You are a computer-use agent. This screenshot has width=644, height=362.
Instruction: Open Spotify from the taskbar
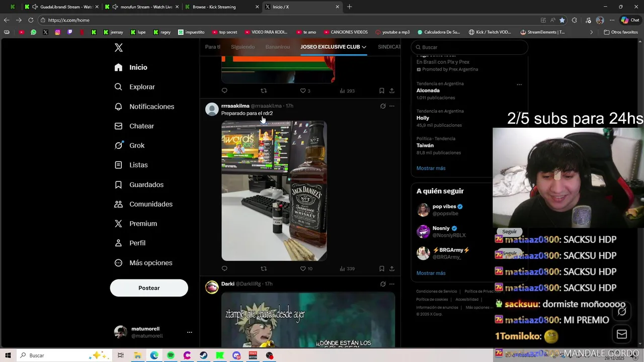[171, 355]
